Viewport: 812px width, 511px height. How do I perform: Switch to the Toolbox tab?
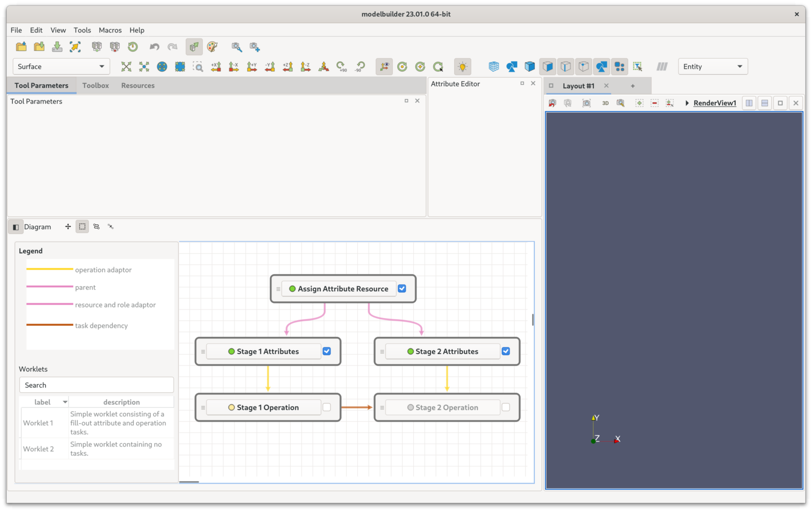tap(95, 85)
